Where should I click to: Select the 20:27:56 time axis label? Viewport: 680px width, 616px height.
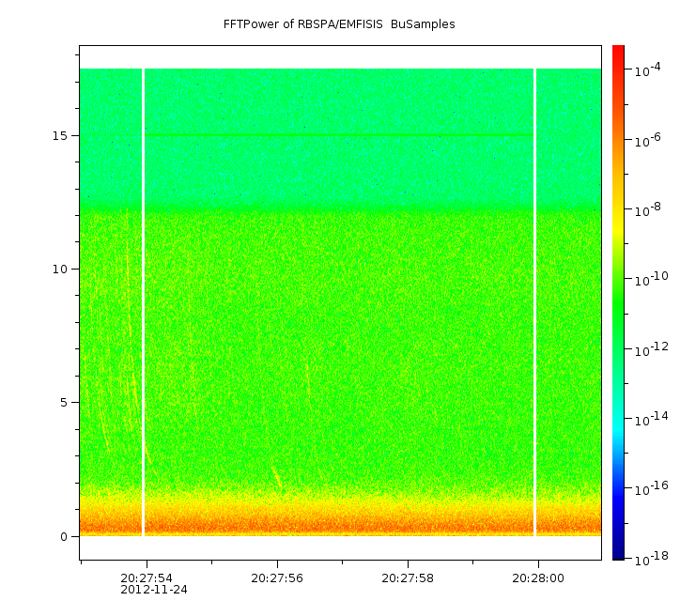277,578
